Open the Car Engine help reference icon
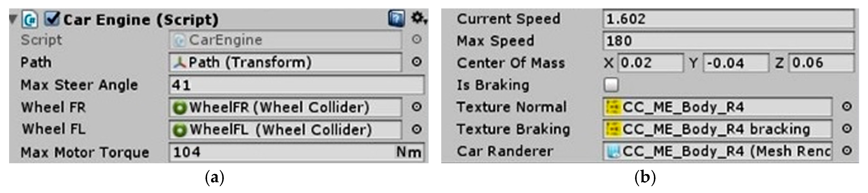This screenshot has width=868, height=193. 397,19
